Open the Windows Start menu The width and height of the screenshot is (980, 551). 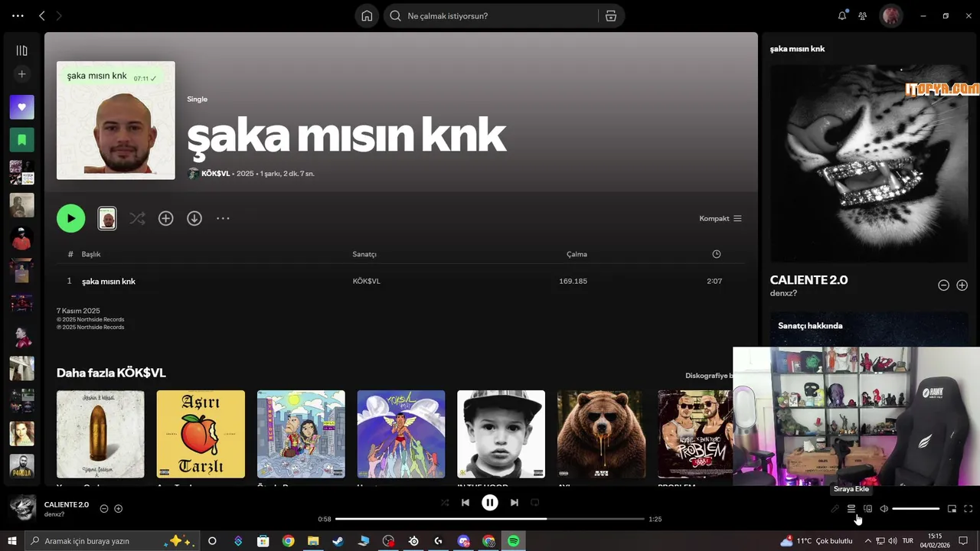pyautogui.click(x=11, y=541)
